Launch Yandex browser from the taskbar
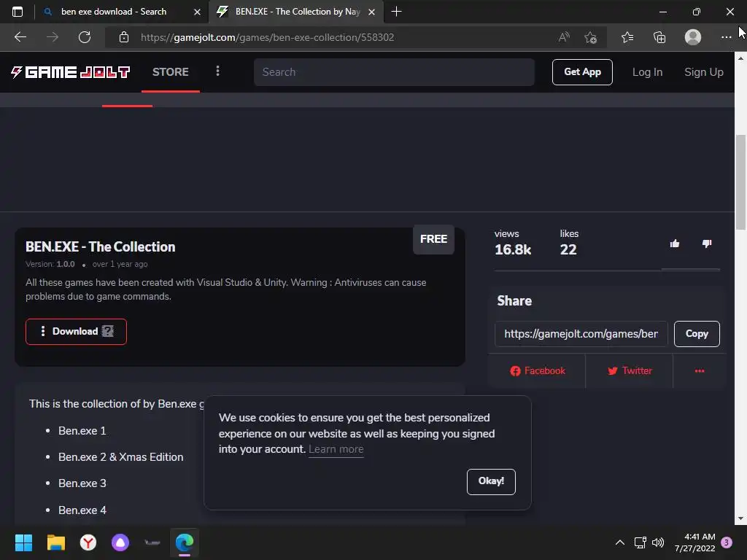This screenshot has width=747, height=560. (x=88, y=542)
